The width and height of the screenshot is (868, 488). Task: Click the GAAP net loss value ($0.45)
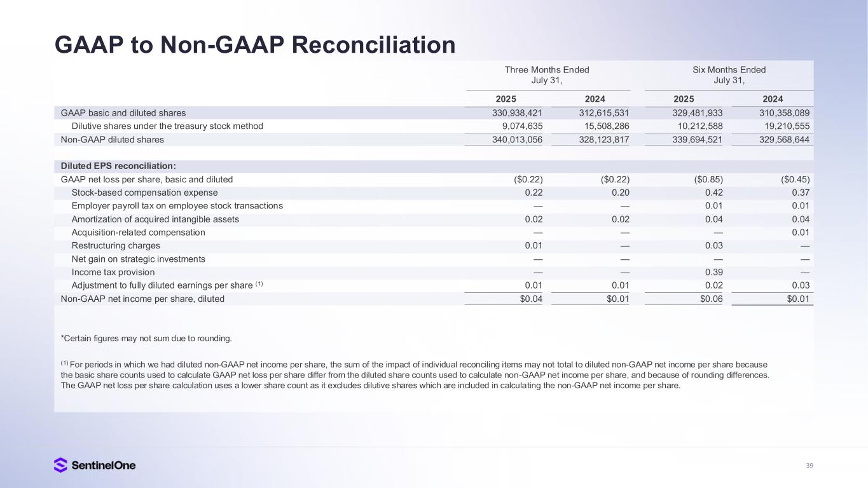tap(796, 180)
